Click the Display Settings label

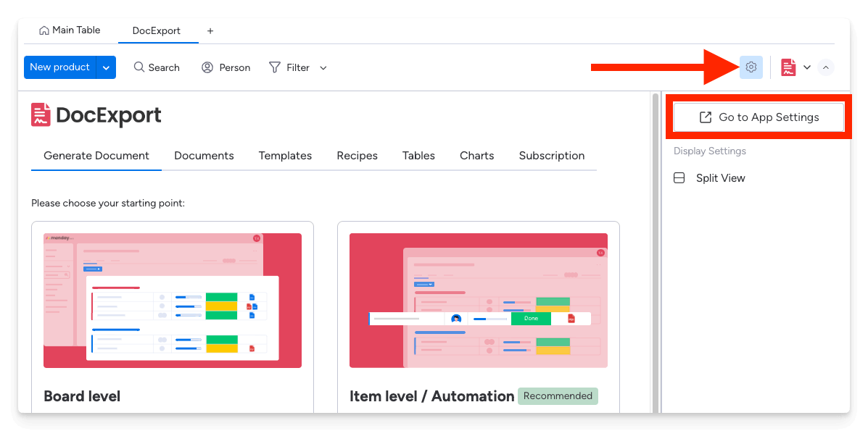pyautogui.click(x=710, y=151)
